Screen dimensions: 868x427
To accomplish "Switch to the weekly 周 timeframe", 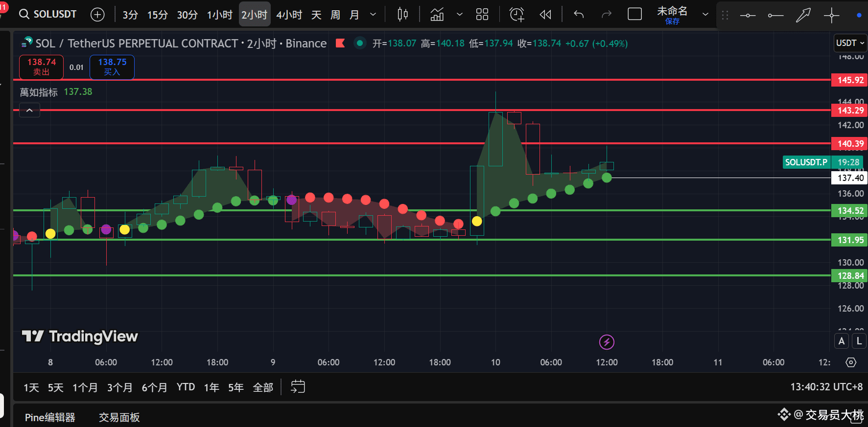I will point(335,15).
